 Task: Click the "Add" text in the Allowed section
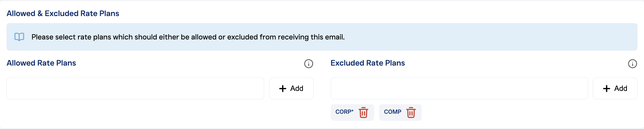297,88
